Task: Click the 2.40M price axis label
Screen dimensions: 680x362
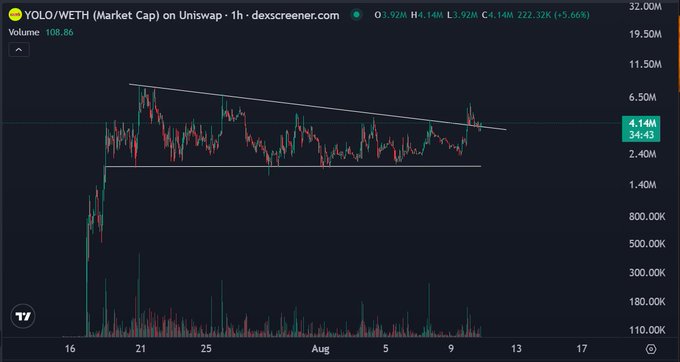Action: [x=643, y=154]
